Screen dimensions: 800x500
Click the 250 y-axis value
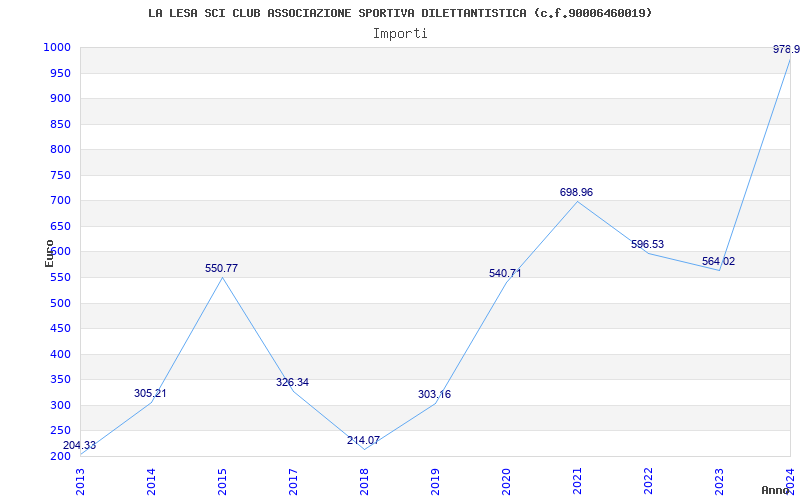[60, 431]
